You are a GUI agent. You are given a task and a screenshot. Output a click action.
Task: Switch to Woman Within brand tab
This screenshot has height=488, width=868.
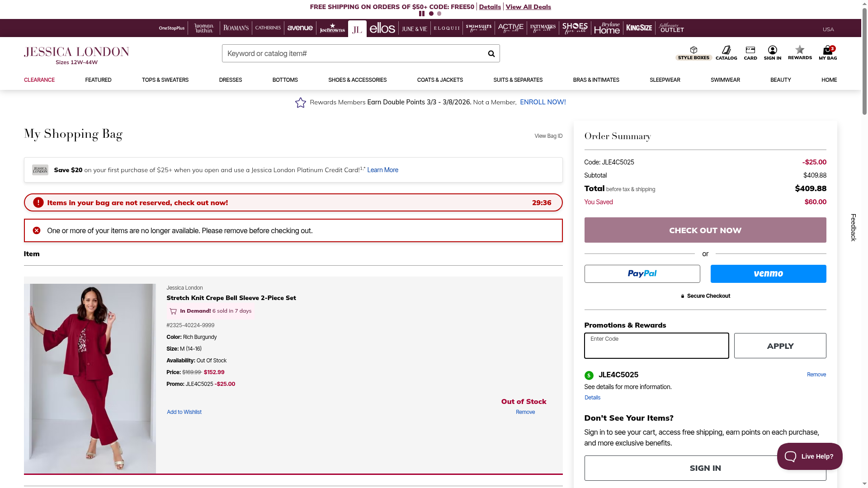tap(204, 28)
